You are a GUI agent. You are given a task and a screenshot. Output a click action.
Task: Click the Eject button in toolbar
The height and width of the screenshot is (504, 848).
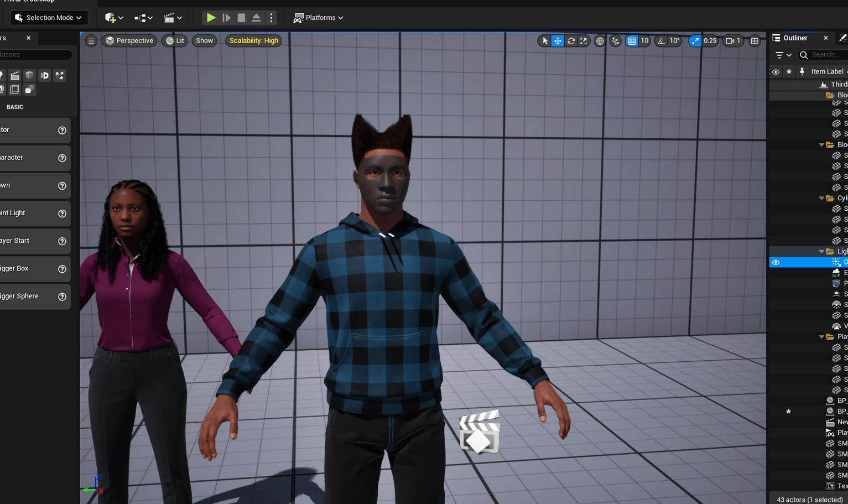(x=256, y=18)
